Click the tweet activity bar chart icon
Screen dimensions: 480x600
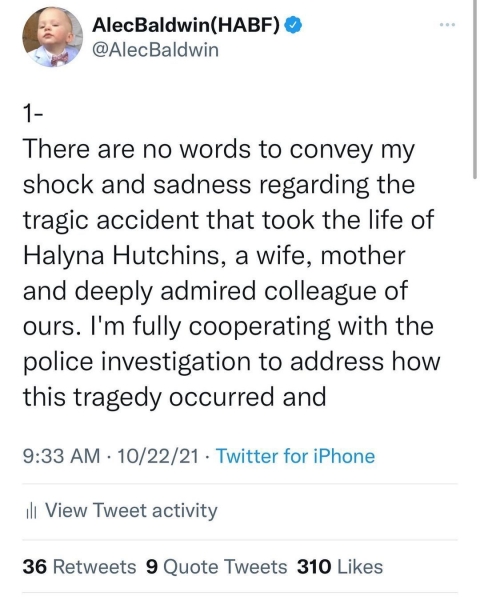(31, 511)
